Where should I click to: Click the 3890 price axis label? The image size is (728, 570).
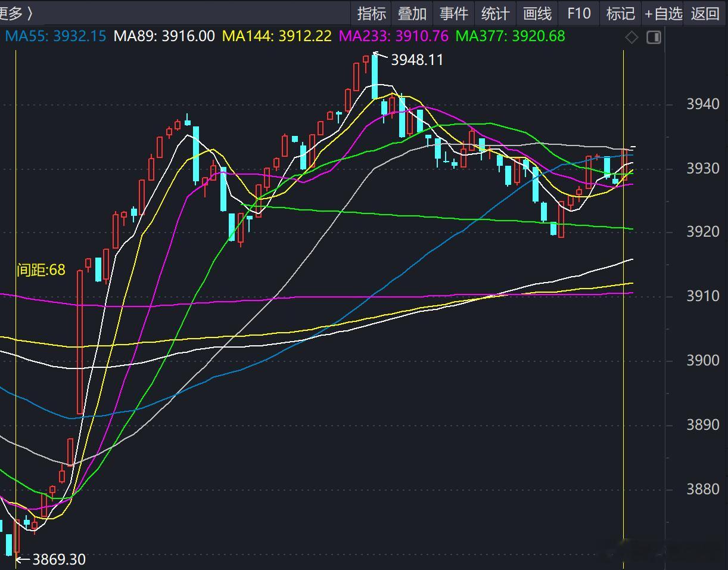[x=703, y=425]
